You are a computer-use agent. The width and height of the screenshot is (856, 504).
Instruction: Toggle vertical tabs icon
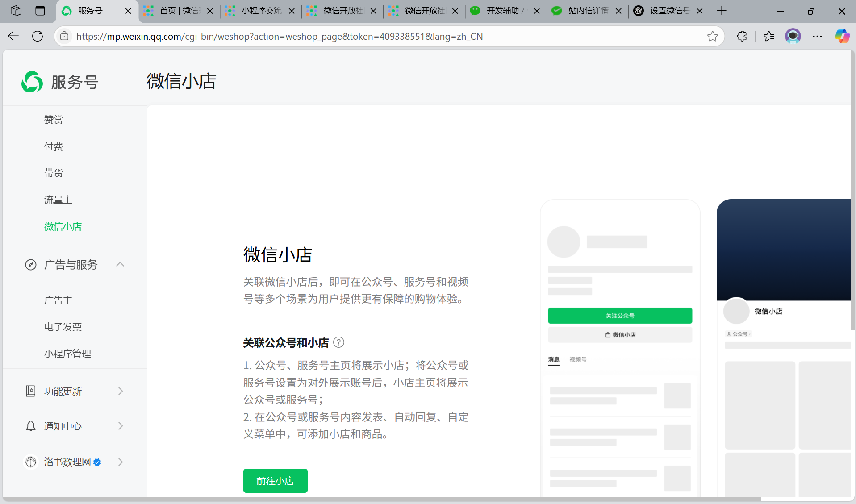click(40, 11)
